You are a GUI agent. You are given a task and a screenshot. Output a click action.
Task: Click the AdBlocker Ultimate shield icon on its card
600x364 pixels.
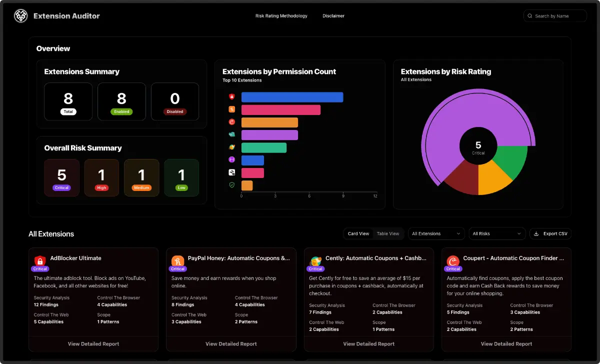(x=40, y=260)
